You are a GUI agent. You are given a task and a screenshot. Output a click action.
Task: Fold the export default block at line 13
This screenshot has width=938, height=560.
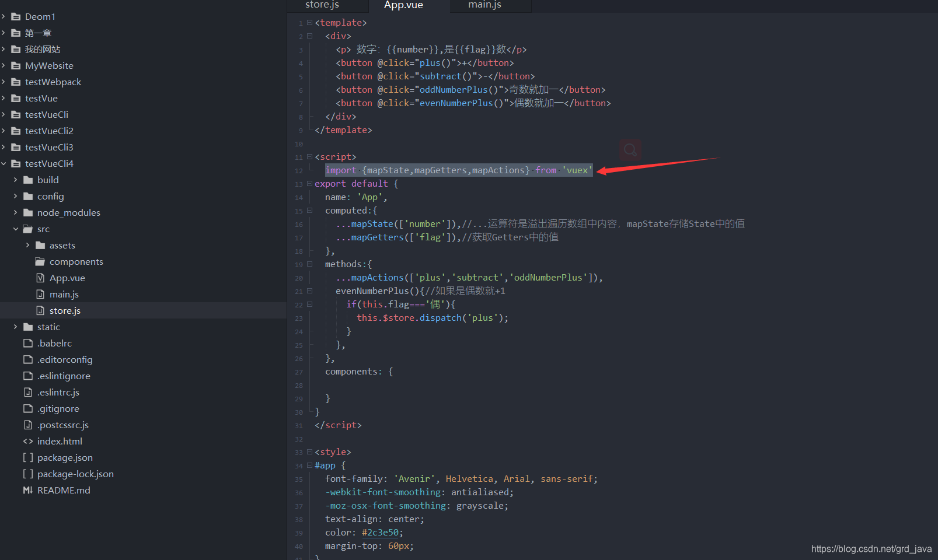[x=310, y=184]
